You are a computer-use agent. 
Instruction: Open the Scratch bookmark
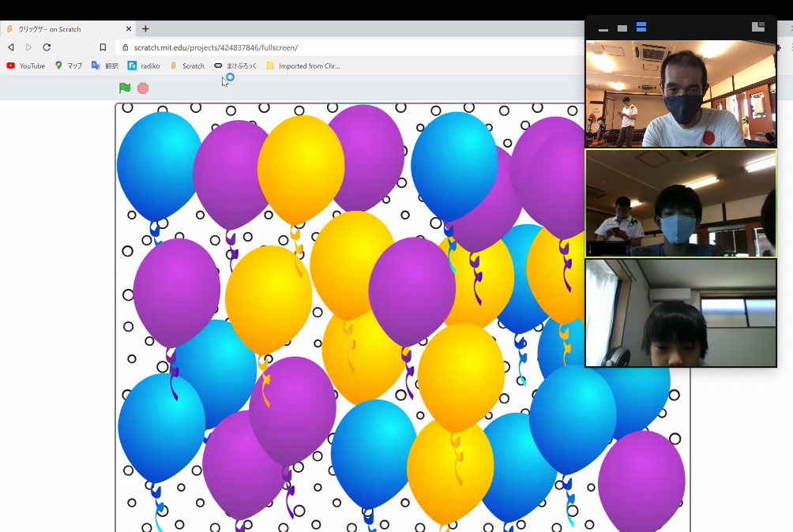pyautogui.click(x=187, y=66)
